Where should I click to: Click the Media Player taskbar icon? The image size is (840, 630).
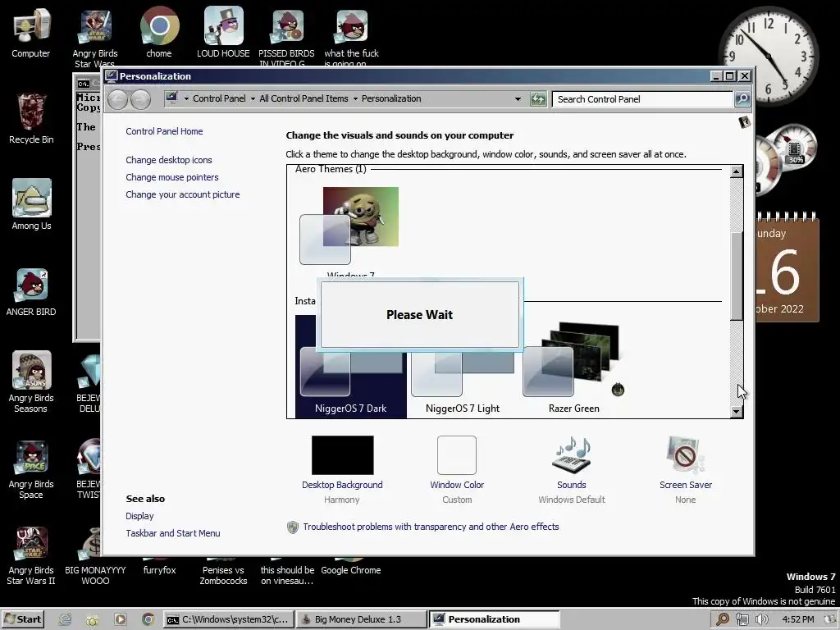pyautogui.click(x=121, y=619)
